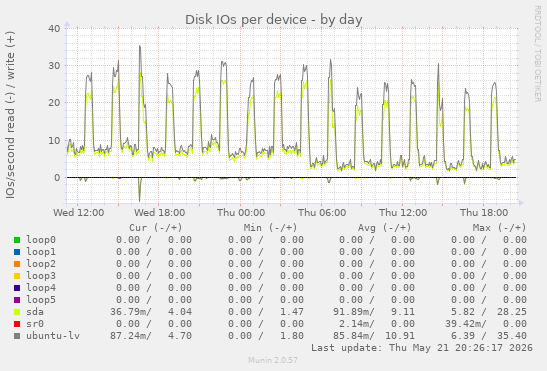
Task: Select the ubuntu-lv legend label
Action: point(53,336)
